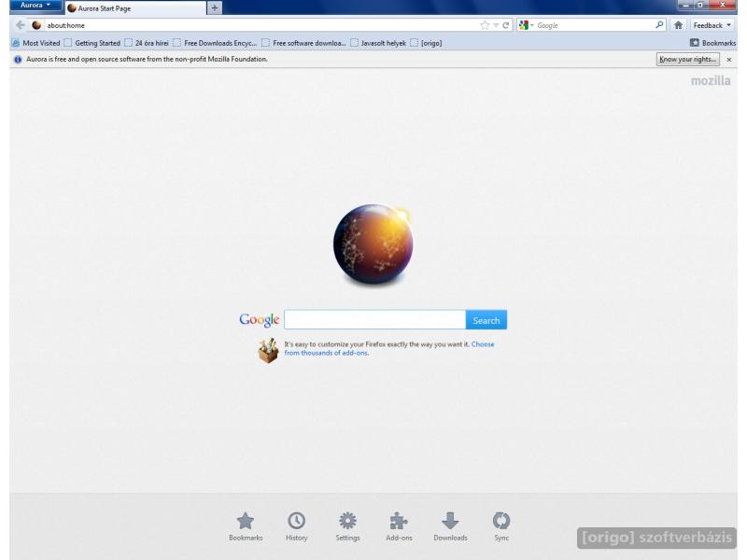This screenshot has height=560, width=747.
Task: Open the Getting Started bookmark
Action: (92, 43)
